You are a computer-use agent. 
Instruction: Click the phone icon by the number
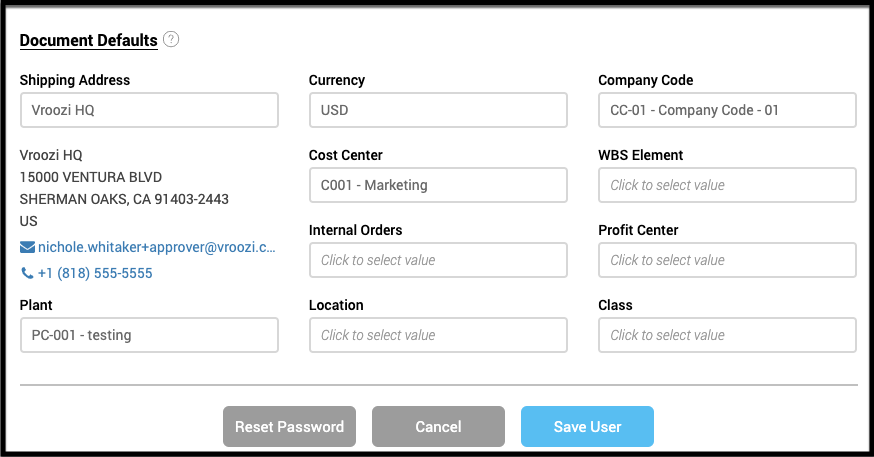(x=27, y=273)
